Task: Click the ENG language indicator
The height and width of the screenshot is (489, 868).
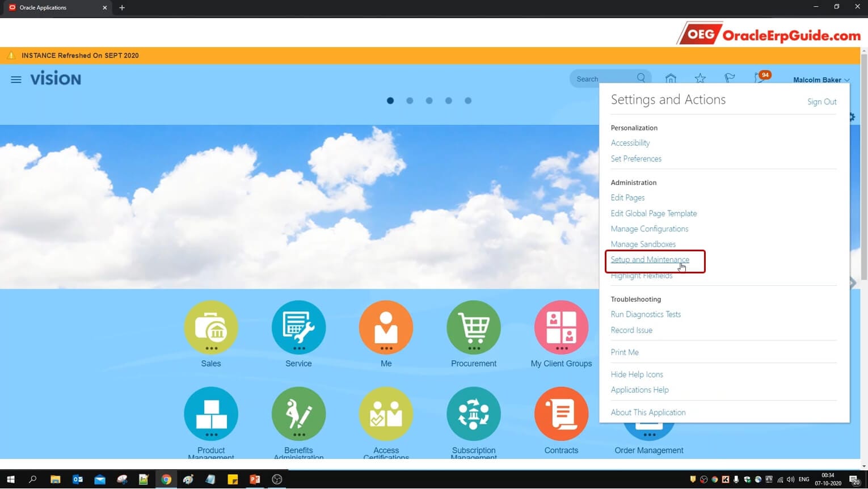Action: click(x=804, y=479)
